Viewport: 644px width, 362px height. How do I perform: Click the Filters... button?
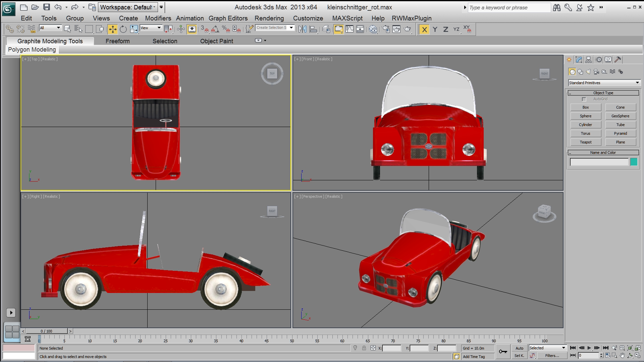552,356
